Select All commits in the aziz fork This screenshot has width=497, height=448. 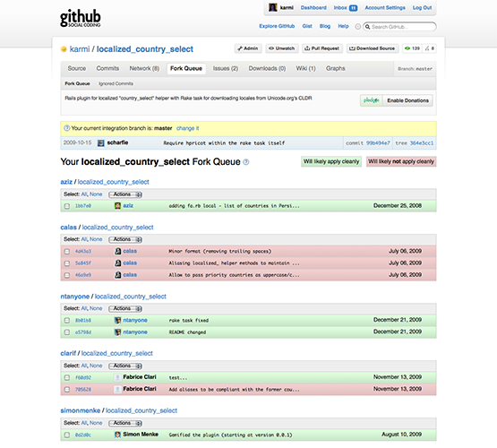tap(83, 194)
